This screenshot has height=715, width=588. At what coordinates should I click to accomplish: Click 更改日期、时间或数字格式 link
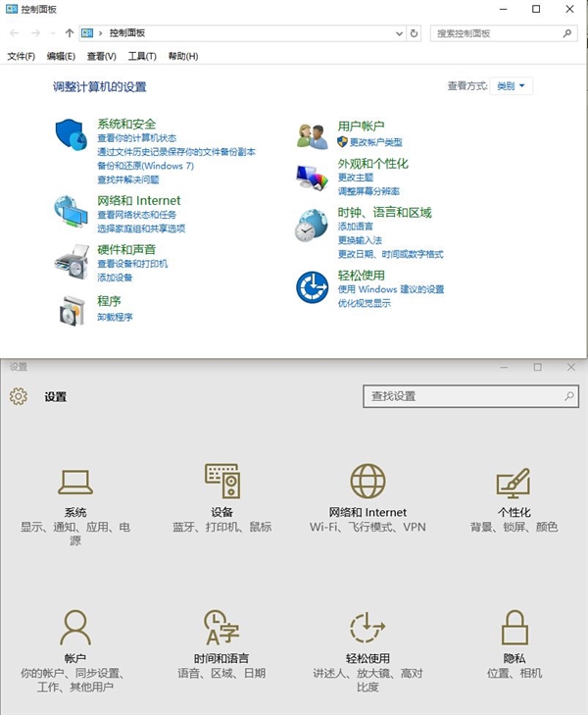point(390,254)
